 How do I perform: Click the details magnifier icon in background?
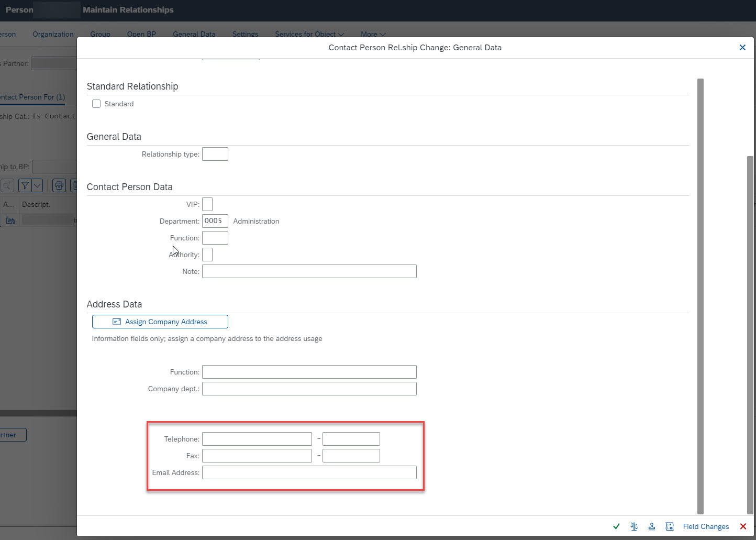tap(7, 185)
